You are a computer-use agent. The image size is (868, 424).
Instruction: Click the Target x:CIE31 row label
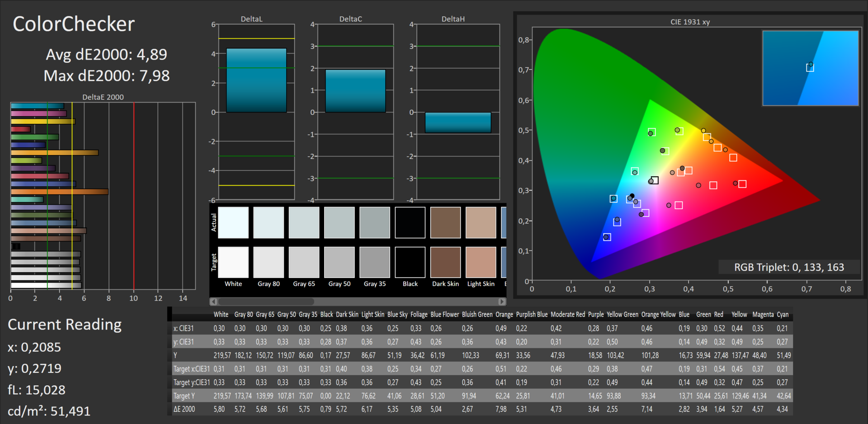(x=192, y=369)
